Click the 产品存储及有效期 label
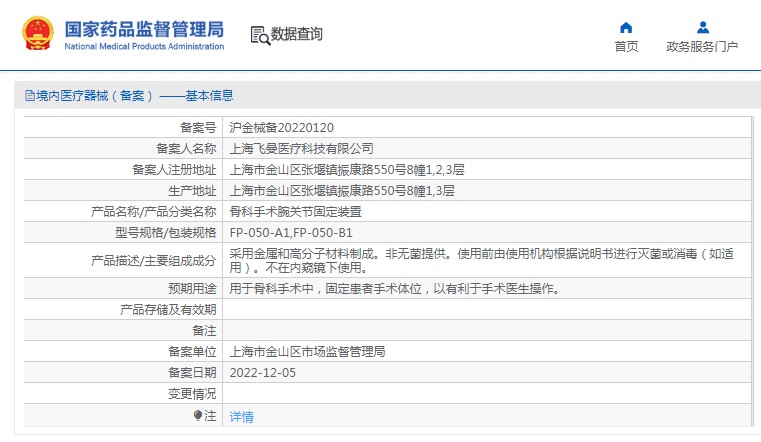This screenshot has height=442, width=761. pyautogui.click(x=168, y=310)
